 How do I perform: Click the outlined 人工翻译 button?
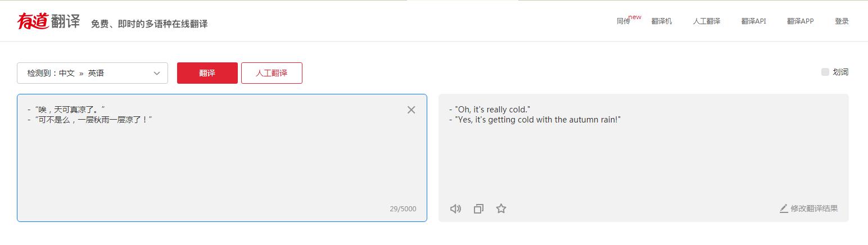pos(272,73)
